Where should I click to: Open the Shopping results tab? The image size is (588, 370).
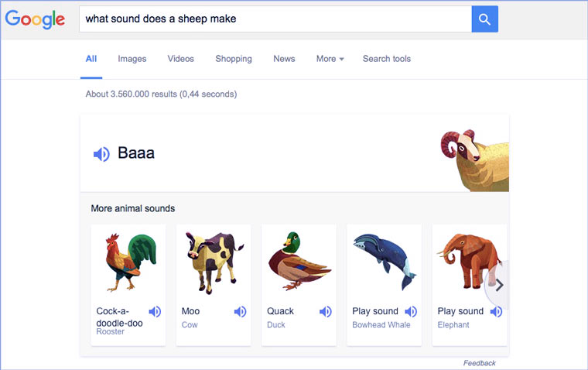(233, 59)
